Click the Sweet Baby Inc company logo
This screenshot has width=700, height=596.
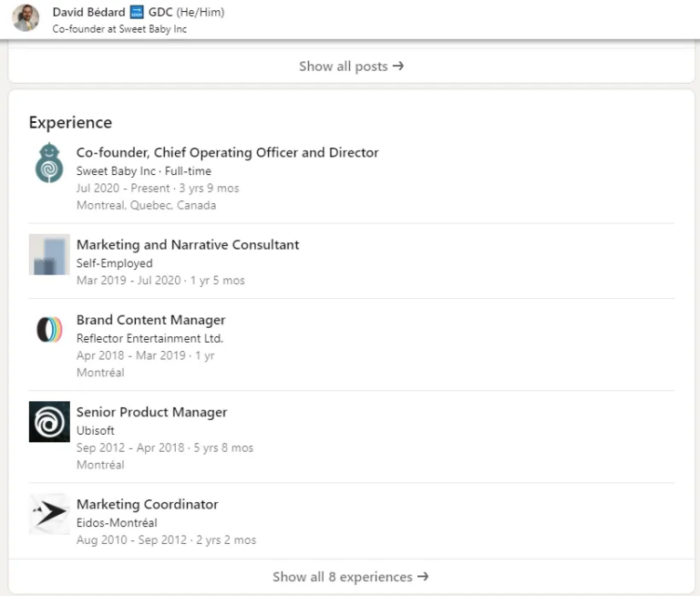point(49,162)
